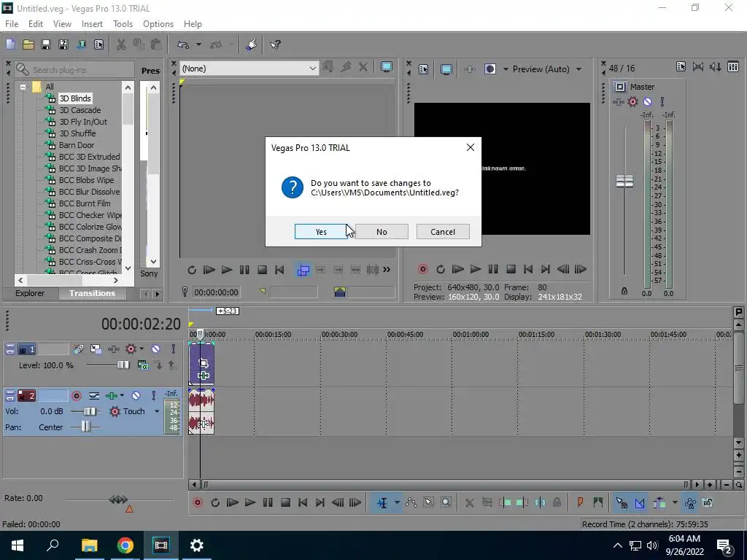Select the video event on track 1
This screenshot has height=560, width=747.
pyautogui.click(x=201, y=365)
